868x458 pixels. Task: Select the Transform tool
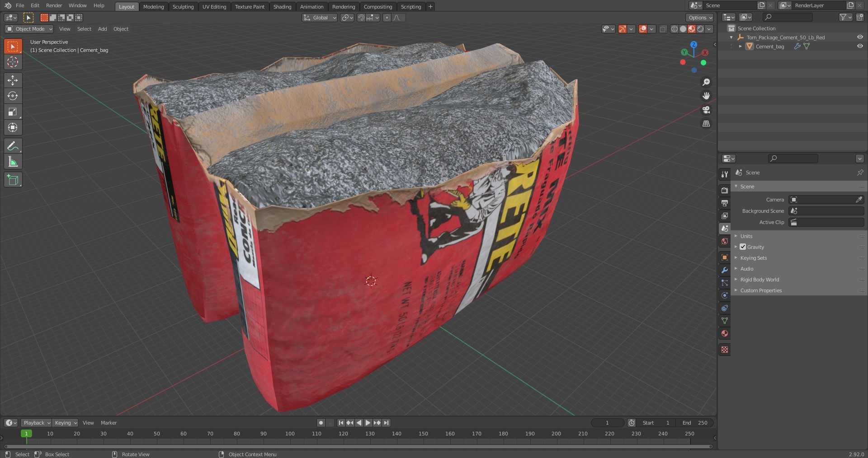(x=13, y=127)
